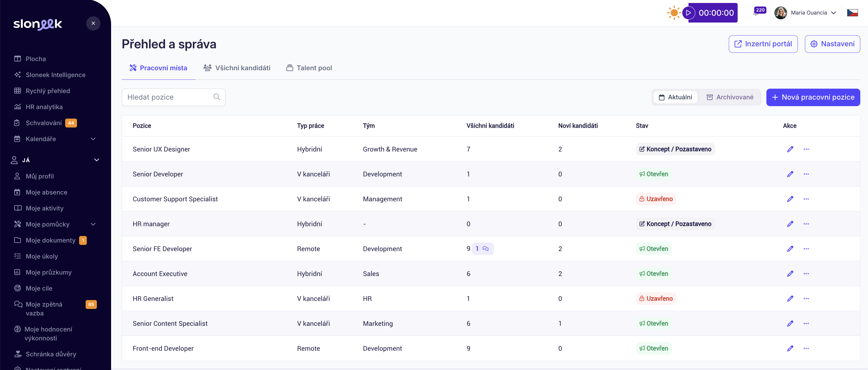The image size is (868, 370).
Task: Edit the HR Generalist position
Action: (x=790, y=299)
